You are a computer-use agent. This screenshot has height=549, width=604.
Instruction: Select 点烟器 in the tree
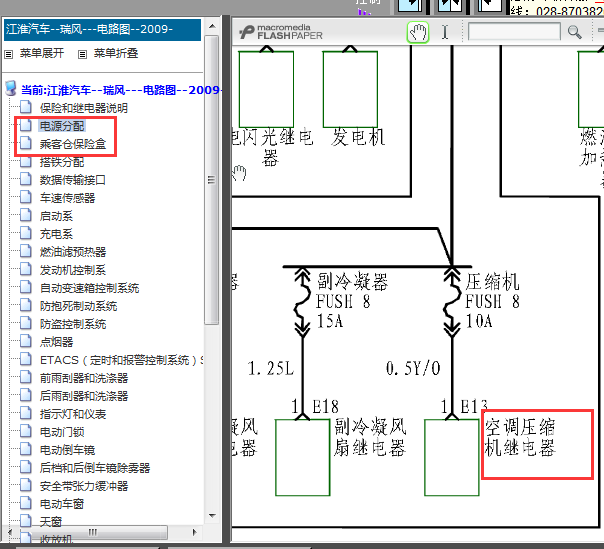[x=56, y=342]
